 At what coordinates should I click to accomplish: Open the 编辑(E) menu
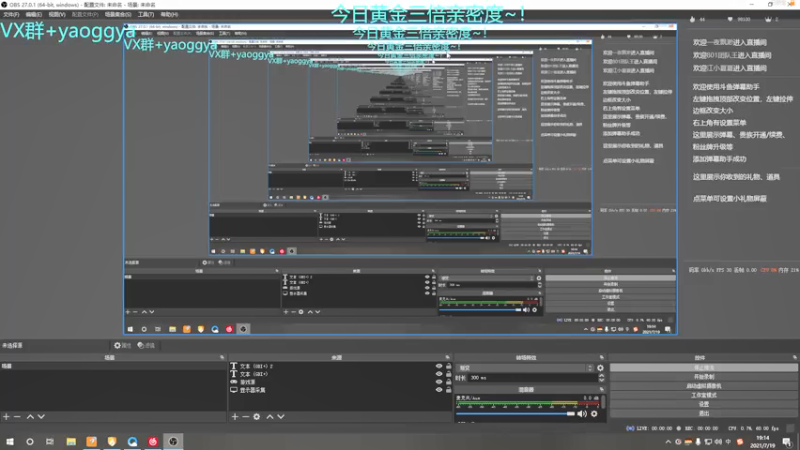pos(34,15)
